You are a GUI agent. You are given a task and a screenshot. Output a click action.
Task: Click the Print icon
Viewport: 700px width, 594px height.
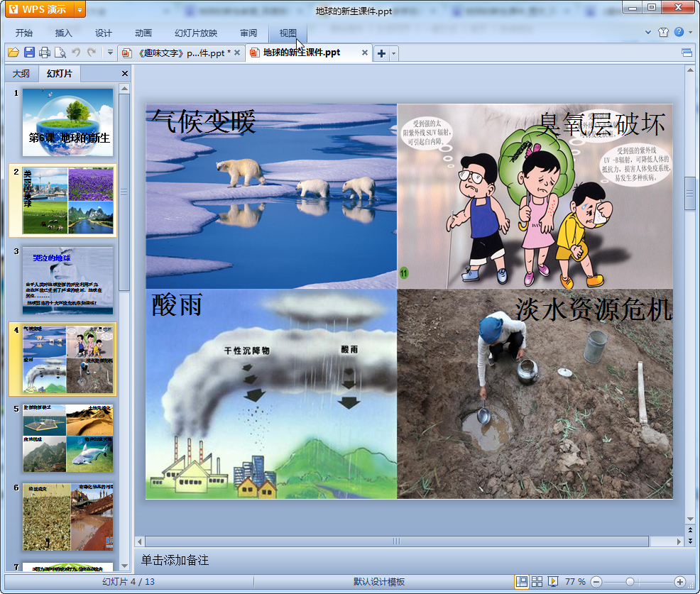coord(45,53)
